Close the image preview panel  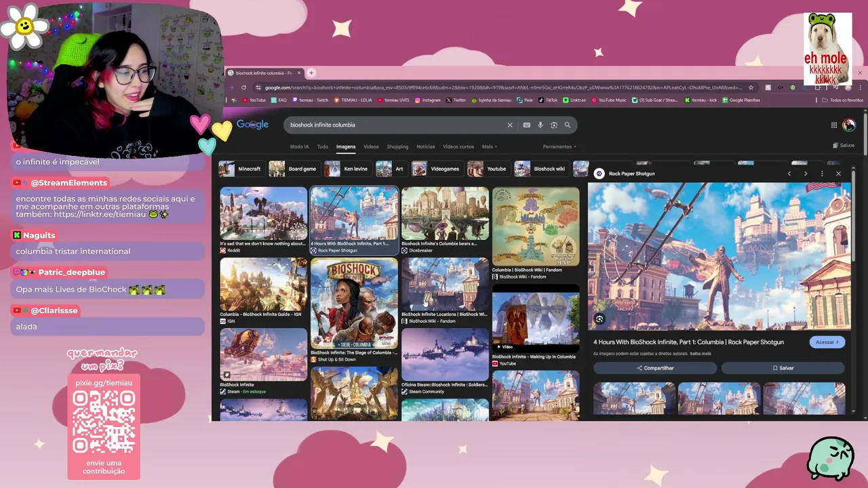tap(838, 174)
